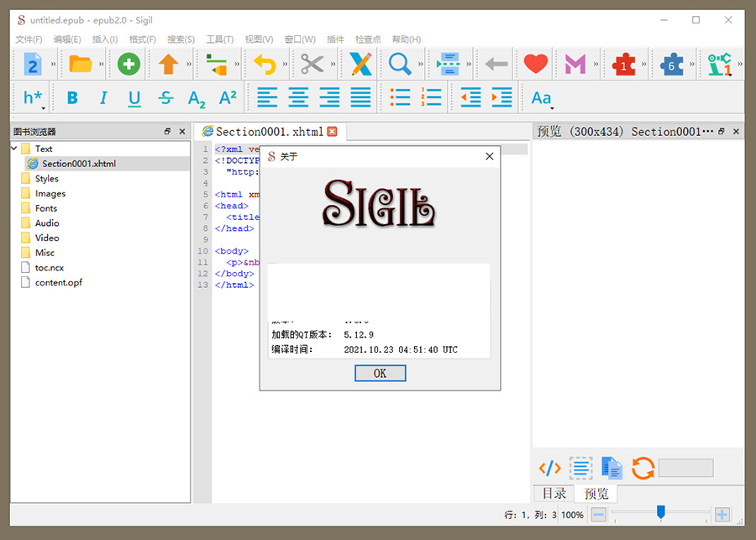Toggle Underline formatting

click(x=134, y=98)
